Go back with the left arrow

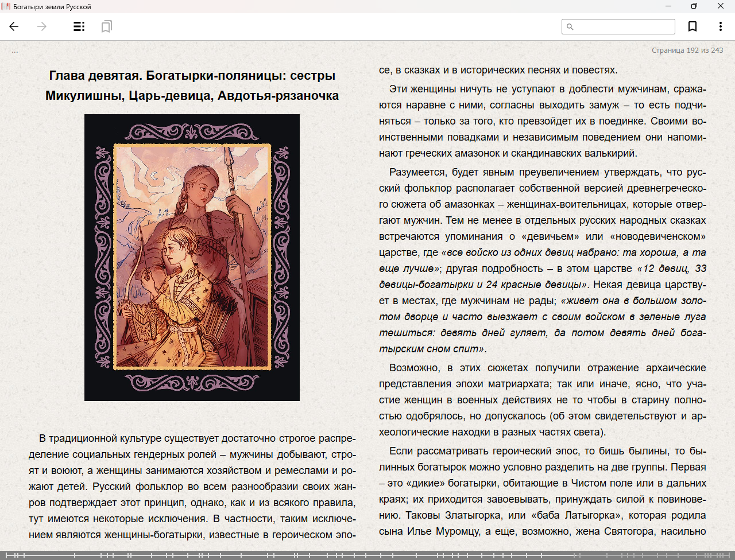(14, 26)
